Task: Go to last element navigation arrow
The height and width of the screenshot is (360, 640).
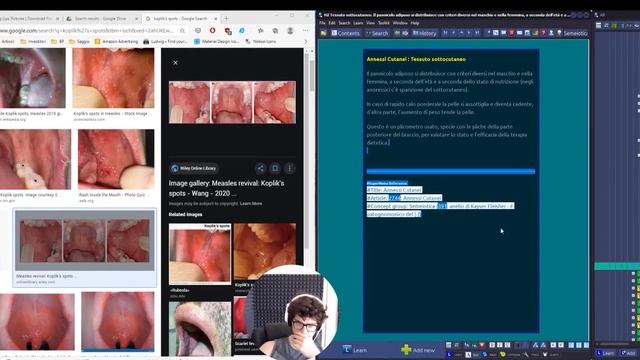Action: [477, 33]
